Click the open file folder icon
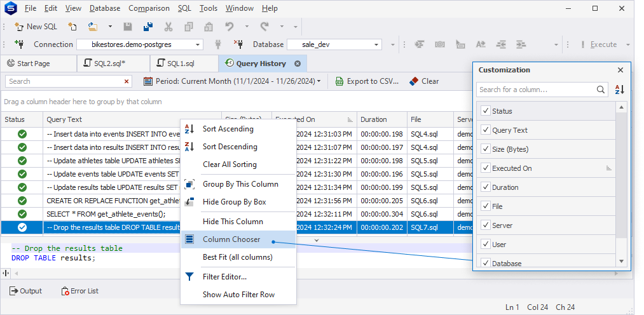Screen dimensions: 644x315 93,27
